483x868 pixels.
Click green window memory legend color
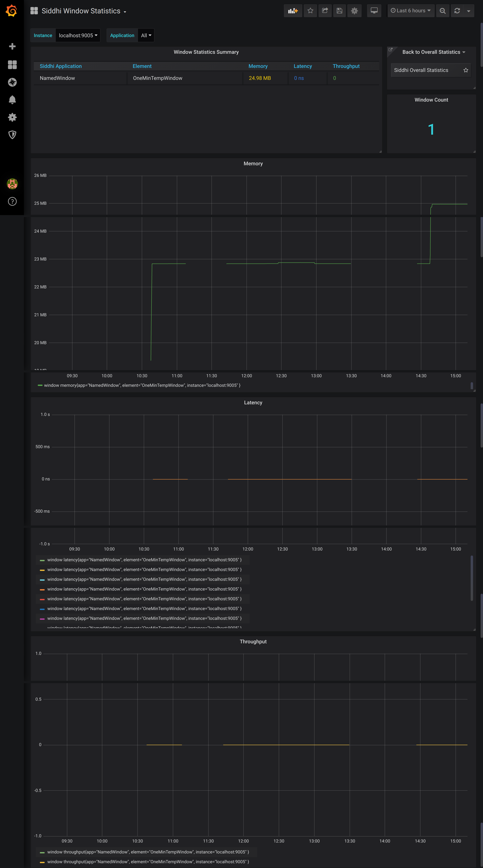click(x=40, y=385)
